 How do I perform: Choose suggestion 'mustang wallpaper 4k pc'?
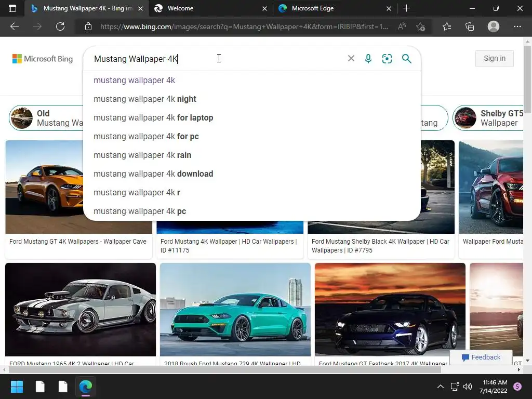[x=252, y=211]
